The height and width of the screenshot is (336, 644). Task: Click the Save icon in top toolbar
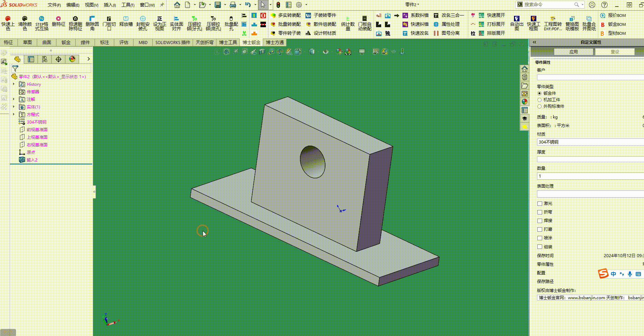(217, 5)
